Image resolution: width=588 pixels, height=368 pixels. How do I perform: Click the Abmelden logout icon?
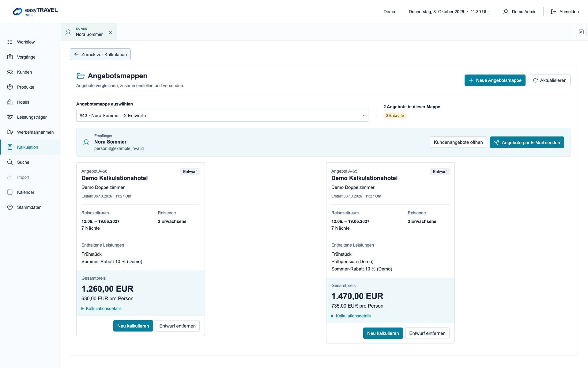pos(553,12)
